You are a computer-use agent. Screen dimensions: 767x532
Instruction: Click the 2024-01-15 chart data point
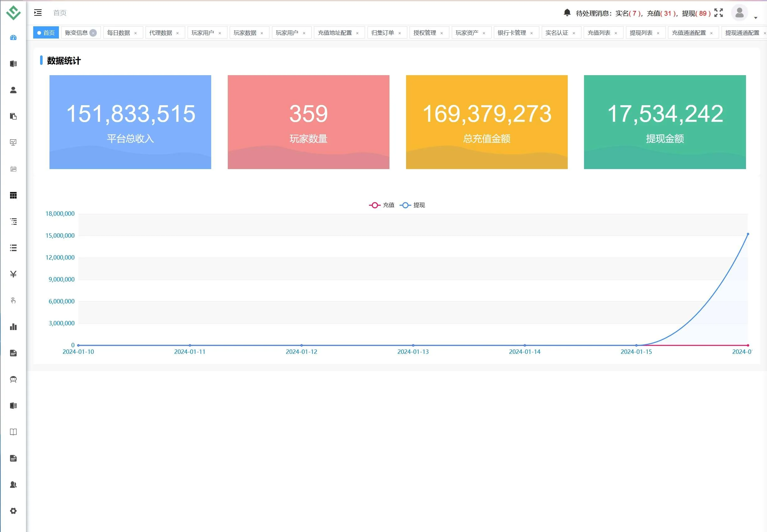(x=636, y=345)
